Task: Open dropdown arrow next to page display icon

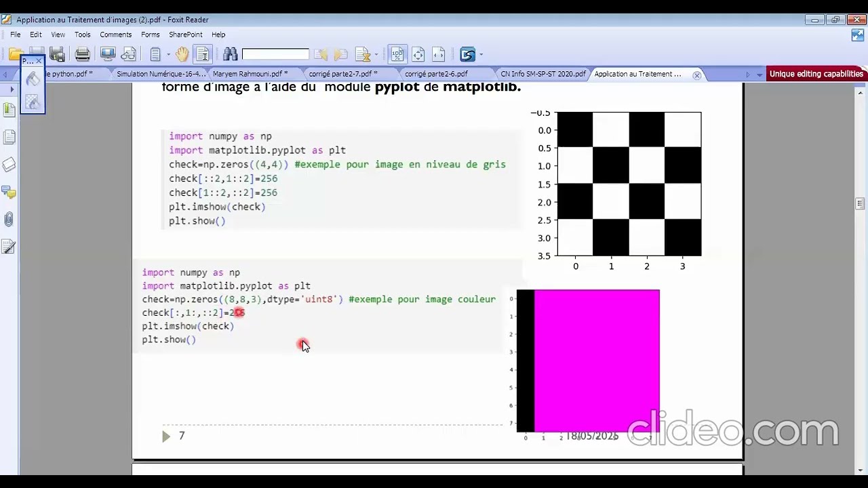Action: [x=168, y=55]
